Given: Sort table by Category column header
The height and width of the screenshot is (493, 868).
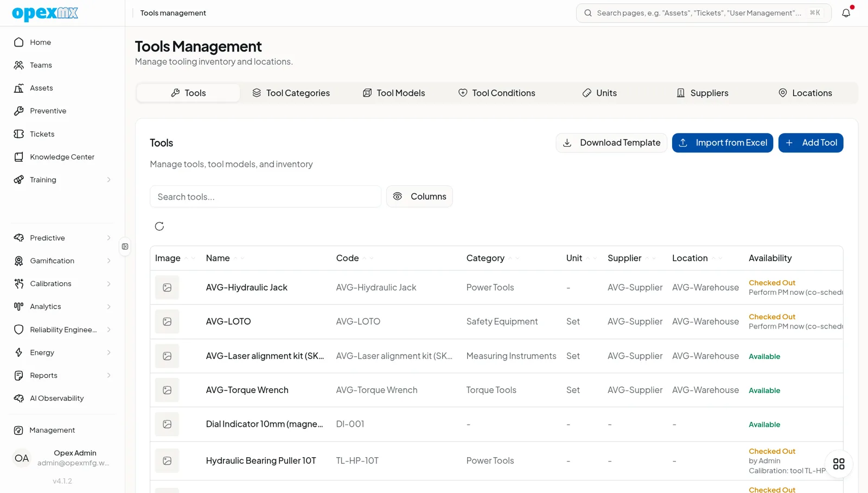Looking at the screenshot, I should 493,258.
